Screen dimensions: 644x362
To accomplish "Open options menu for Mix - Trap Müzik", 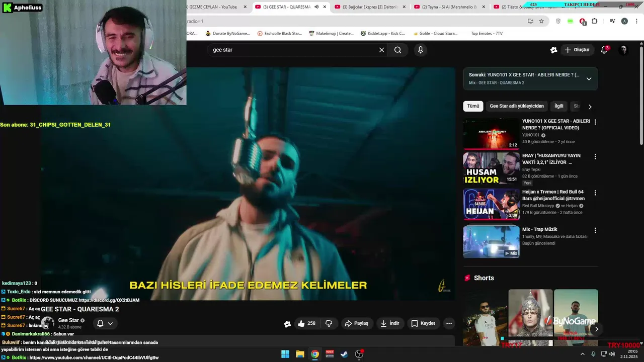I will click(x=595, y=230).
